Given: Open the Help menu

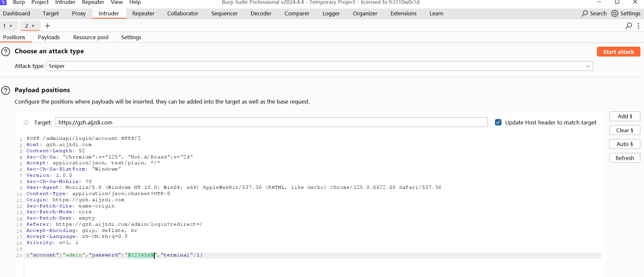Looking at the screenshot, I should coord(135,2).
